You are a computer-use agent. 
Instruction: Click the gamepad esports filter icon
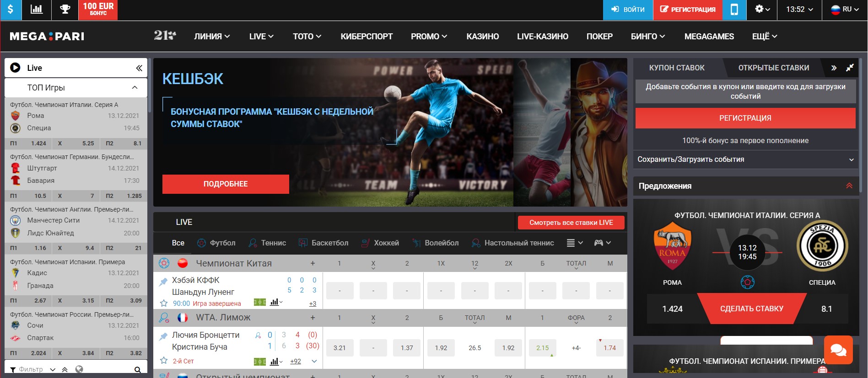pos(602,243)
